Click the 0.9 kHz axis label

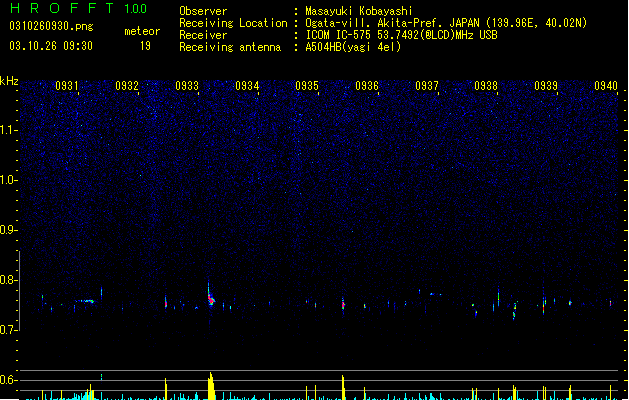[9, 230]
